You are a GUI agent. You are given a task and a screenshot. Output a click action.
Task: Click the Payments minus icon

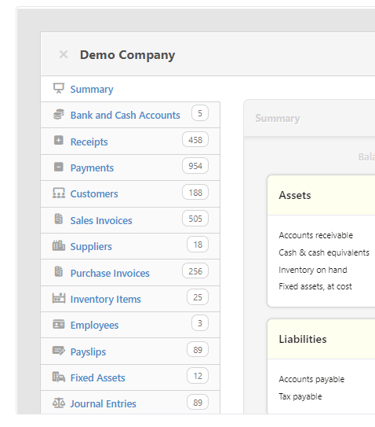click(x=59, y=166)
